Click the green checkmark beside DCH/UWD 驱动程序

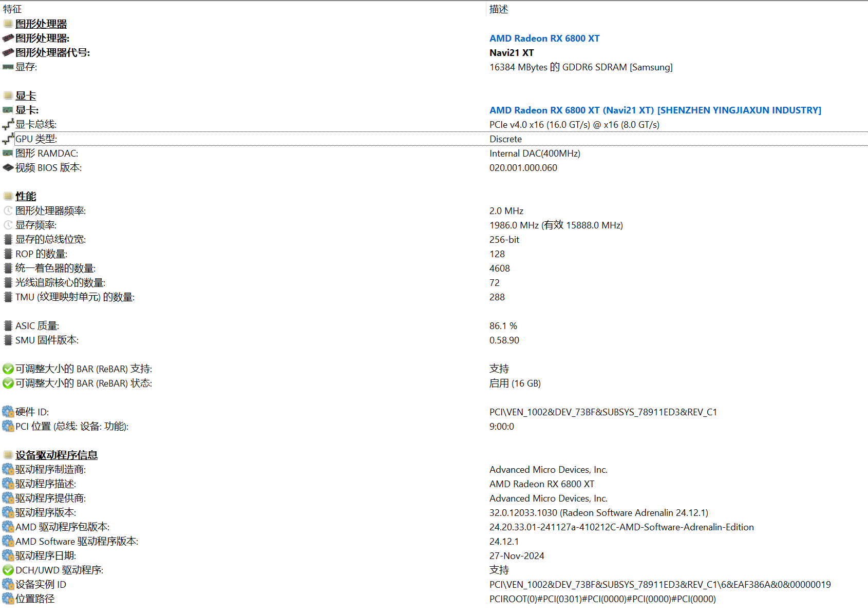[8, 570]
